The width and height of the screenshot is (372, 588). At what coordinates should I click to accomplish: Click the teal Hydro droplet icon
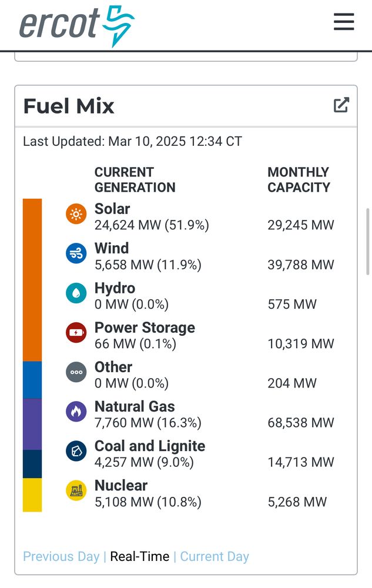[x=76, y=293]
